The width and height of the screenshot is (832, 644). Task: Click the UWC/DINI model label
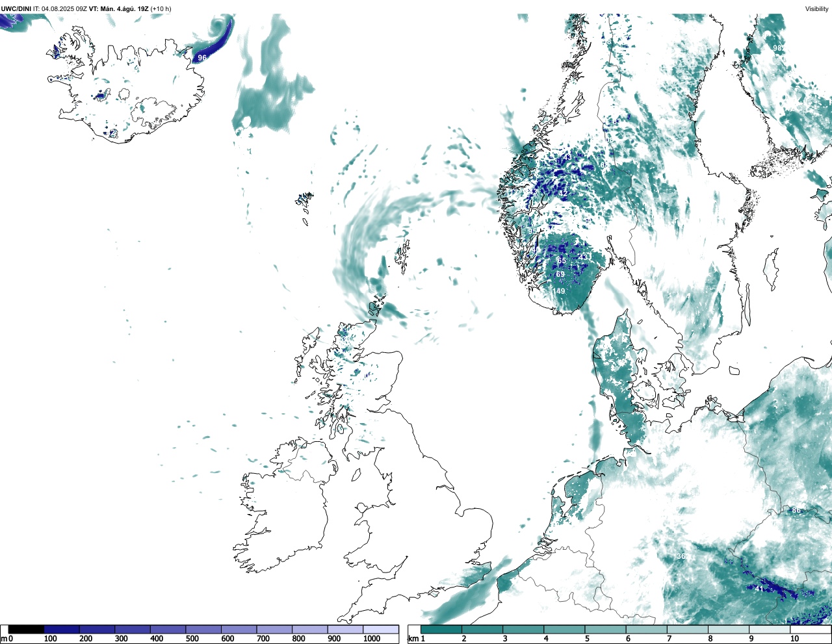pos(16,8)
